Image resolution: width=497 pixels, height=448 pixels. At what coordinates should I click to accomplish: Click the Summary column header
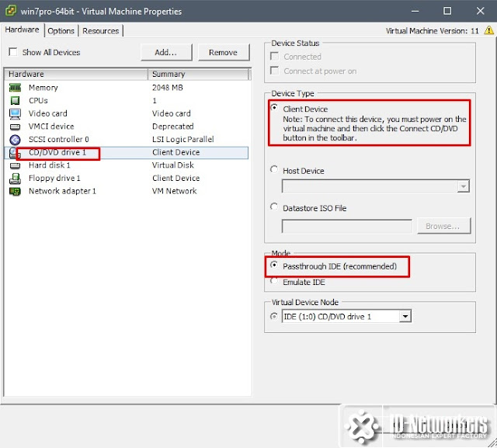coord(200,74)
